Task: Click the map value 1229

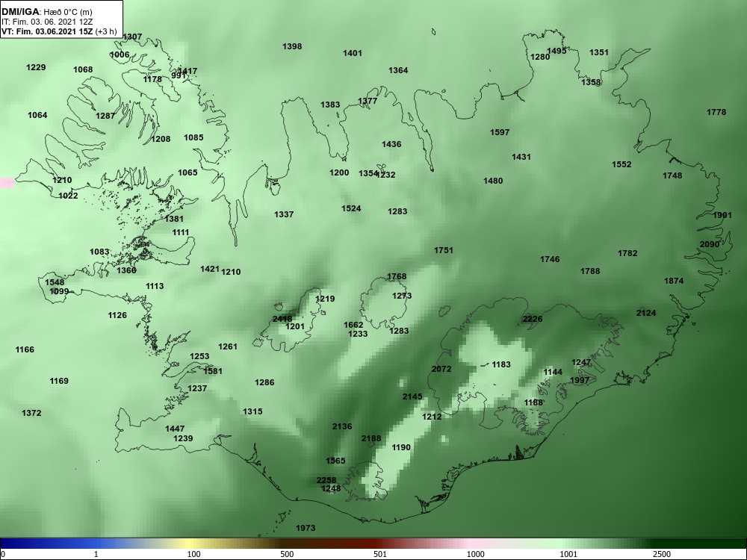Action: coord(36,68)
